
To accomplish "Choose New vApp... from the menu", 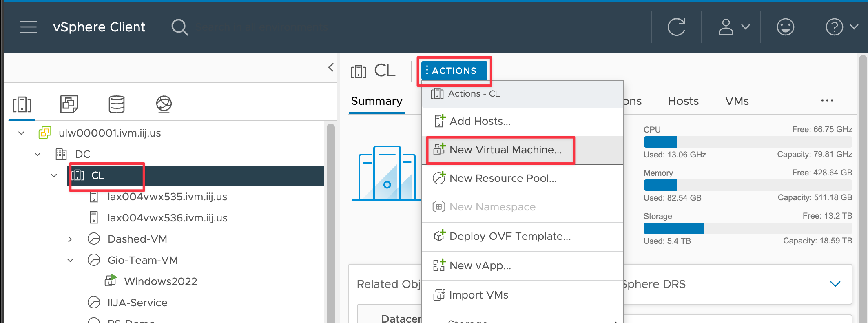I will point(523,265).
